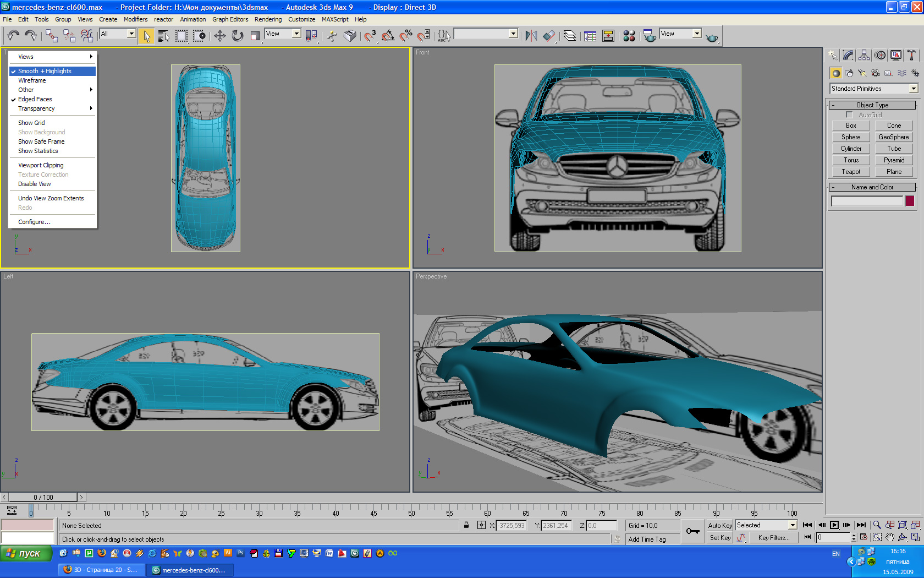Screen dimensions: 924x578
Task: Open the selection filter 'All' dropdown
Action: pyautogui.click(x=131, y=34)
